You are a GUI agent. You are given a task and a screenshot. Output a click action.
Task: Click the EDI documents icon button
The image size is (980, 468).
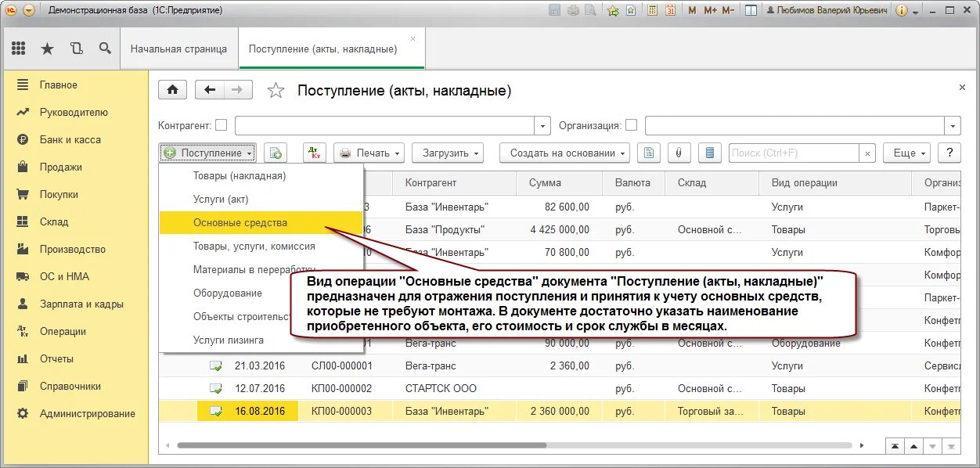pos(709,153)
